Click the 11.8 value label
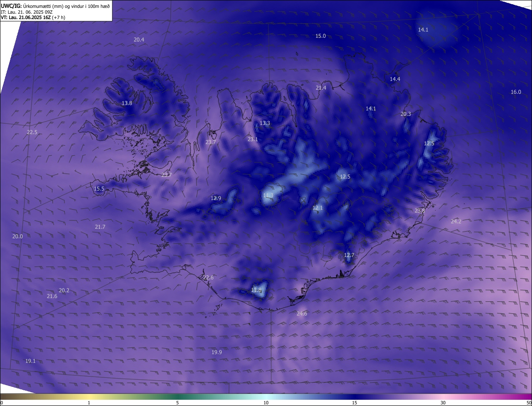The height and width of the screenshot is (406, 532). pos(256,290)
